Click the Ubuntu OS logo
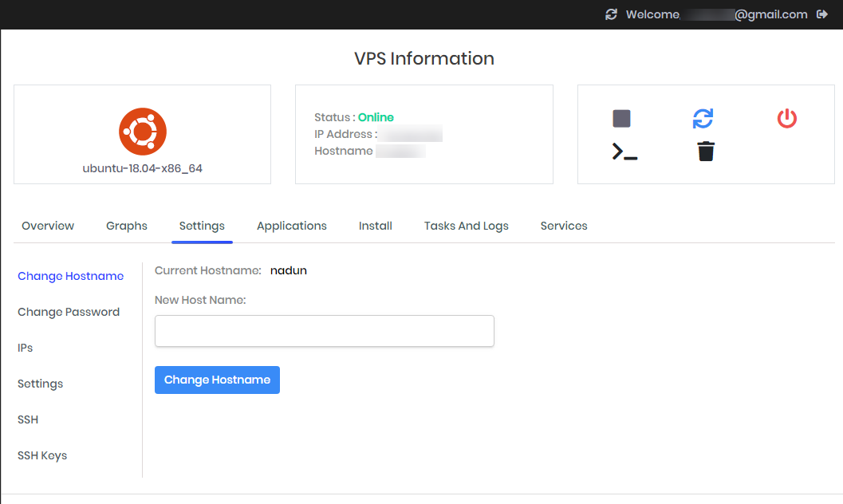The image size is (843, 504). coord(143,132)
